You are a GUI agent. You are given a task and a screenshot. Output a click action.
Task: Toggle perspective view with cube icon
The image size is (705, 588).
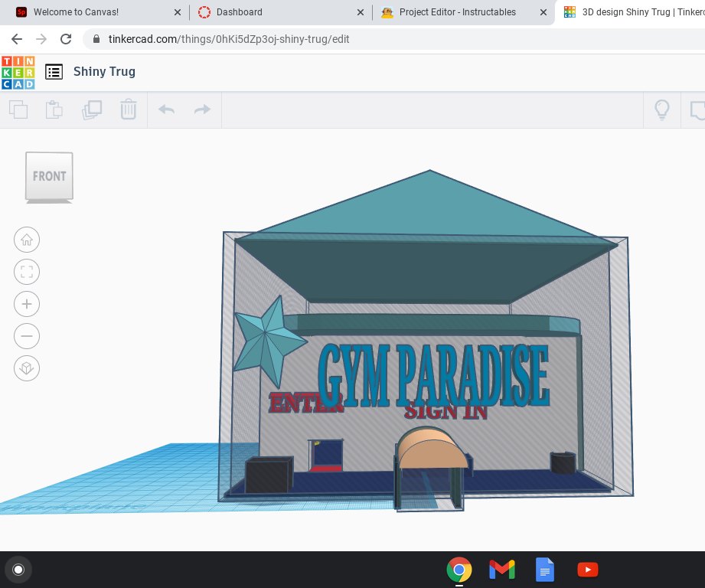pos(27,368)
